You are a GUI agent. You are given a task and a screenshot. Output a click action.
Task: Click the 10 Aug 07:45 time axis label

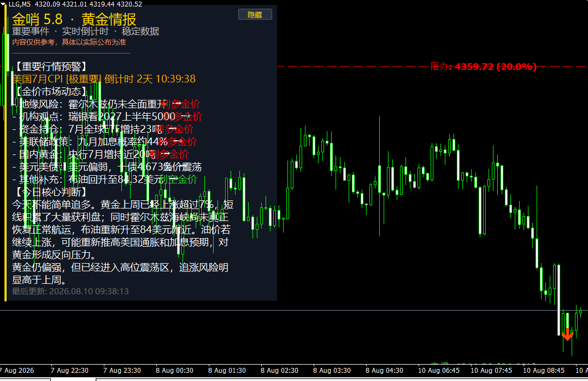[x=492, y=371]
